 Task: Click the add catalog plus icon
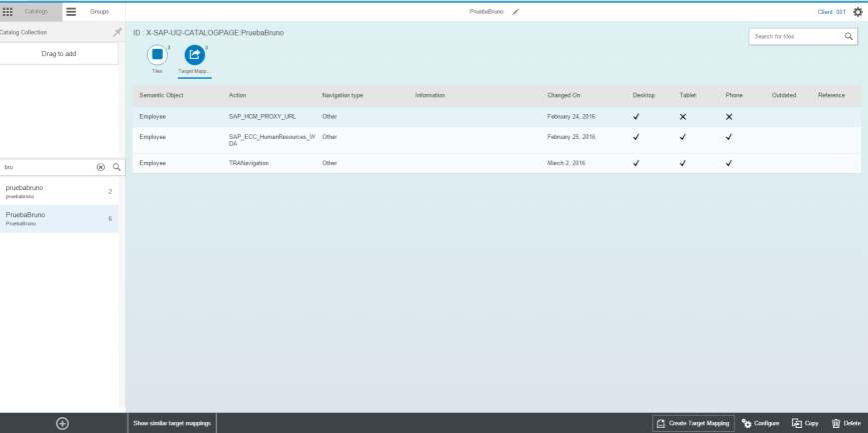pos(62,423)
